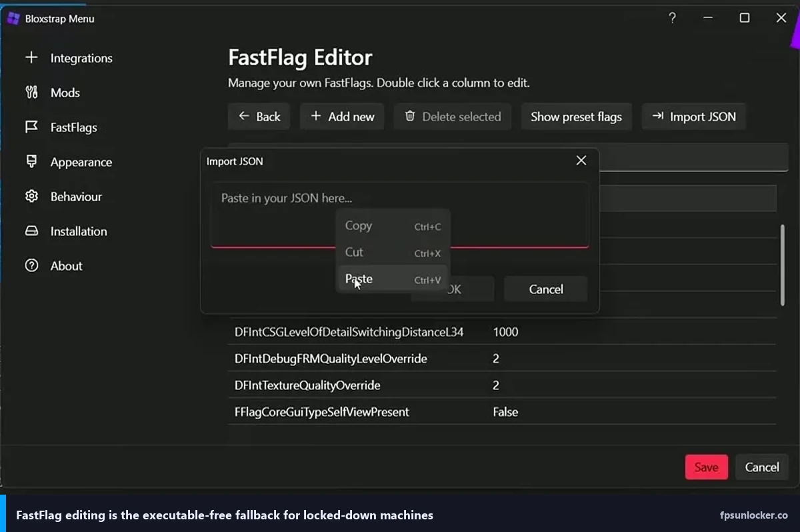Click the FastFlags flag icon
This screenshot has width=800, height=532.
click(31, 127)
